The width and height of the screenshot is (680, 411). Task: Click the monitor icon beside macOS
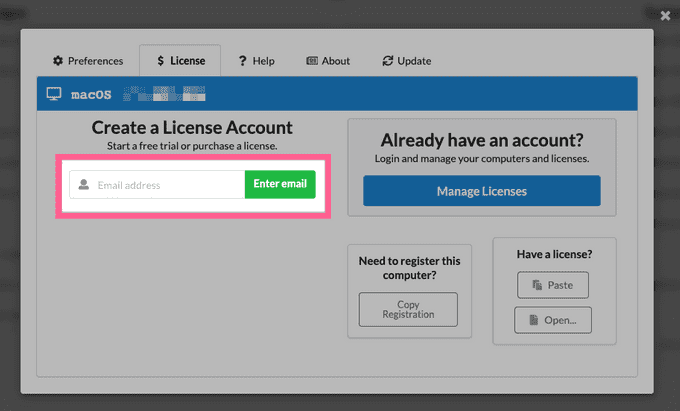[x=54, y=94]
